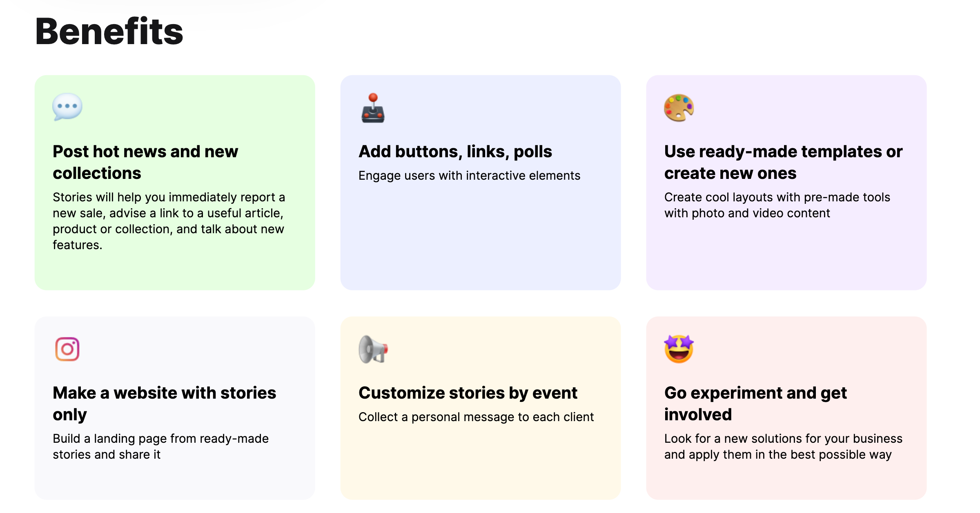Click 'Customize stories by event' heading
Image resolution: width=980 pixels, height=513 pixels.
(x=468, y=393)
